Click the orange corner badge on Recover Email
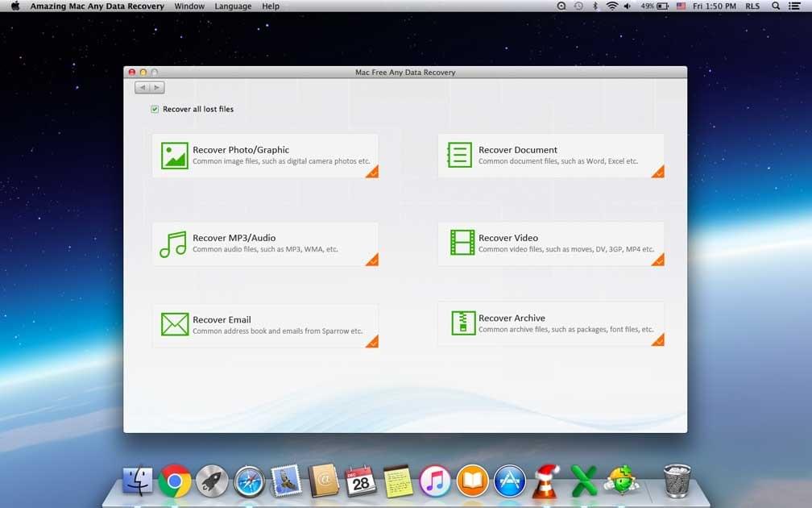Viewport: 812px width, 508px height. click(x=373, y=342)
